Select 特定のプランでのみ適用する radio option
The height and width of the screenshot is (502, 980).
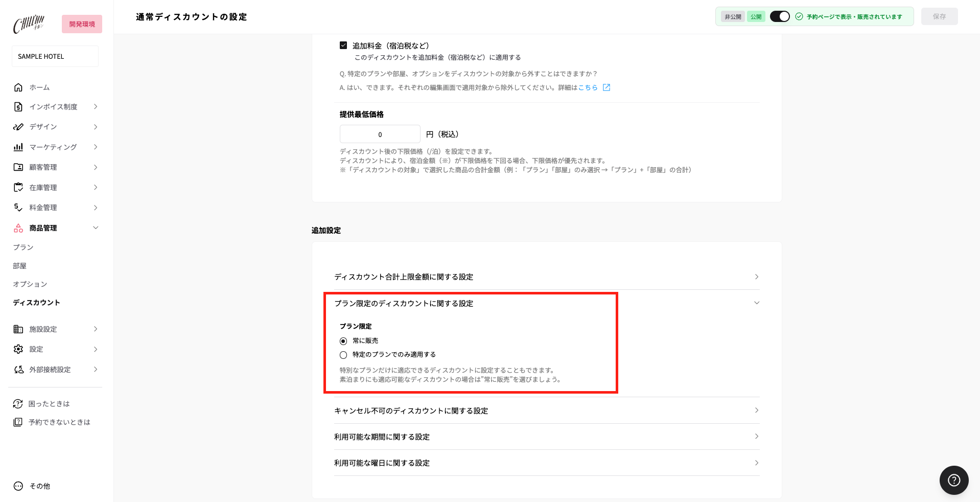coord(343,355)
